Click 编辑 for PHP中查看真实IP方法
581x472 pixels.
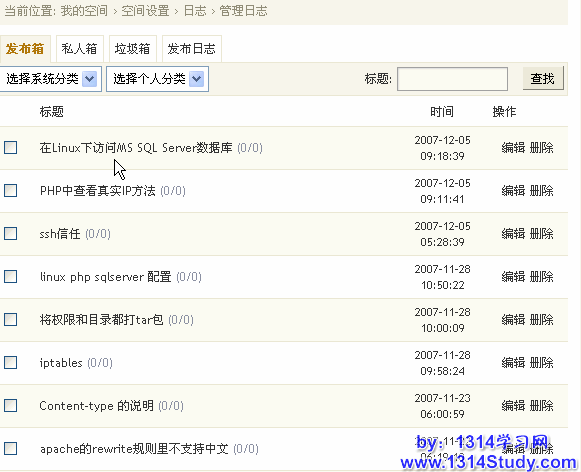click(x=513, y=191)
